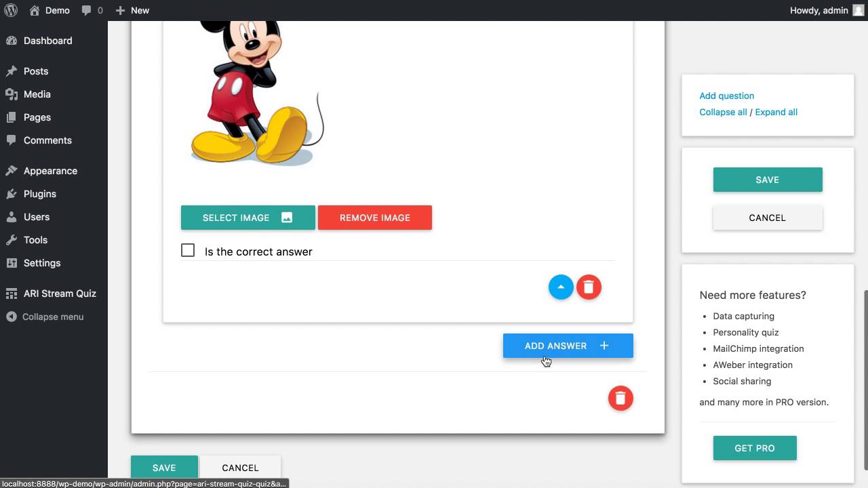This screenshot has height=488, width=868.
Task: Click the bottom Cancel button
Action: click(x=240, y=468)
